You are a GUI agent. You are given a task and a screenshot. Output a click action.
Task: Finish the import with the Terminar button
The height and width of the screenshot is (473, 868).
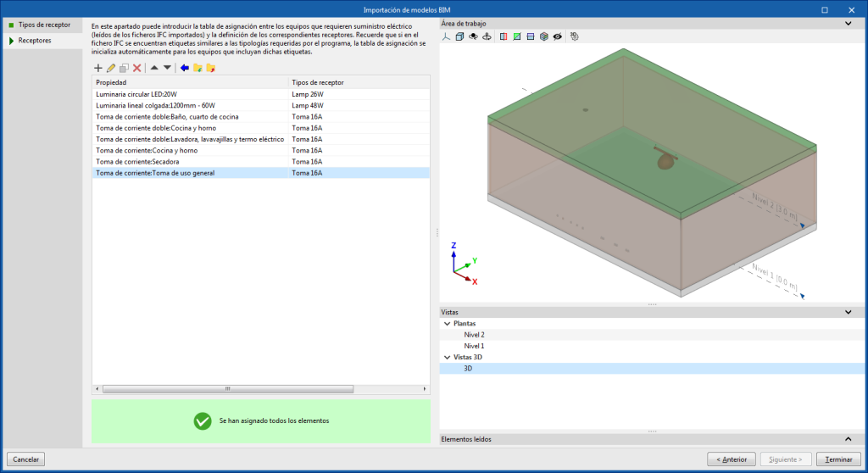pos(838,459)
